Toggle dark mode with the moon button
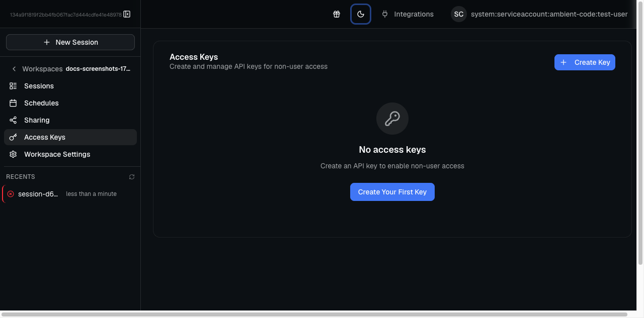The height and width of the screenshot is (318, 644). click(360, 14)
